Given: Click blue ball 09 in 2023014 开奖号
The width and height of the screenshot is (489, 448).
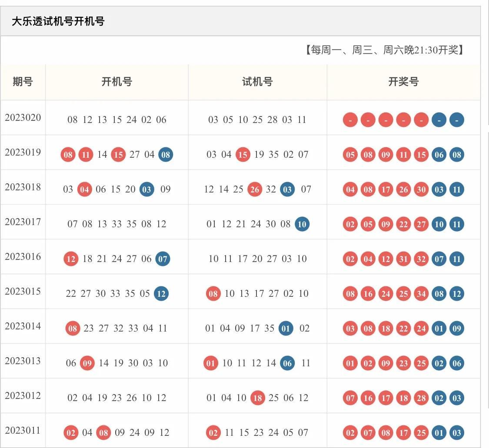Looking at the screenshot, I should 457,328.
